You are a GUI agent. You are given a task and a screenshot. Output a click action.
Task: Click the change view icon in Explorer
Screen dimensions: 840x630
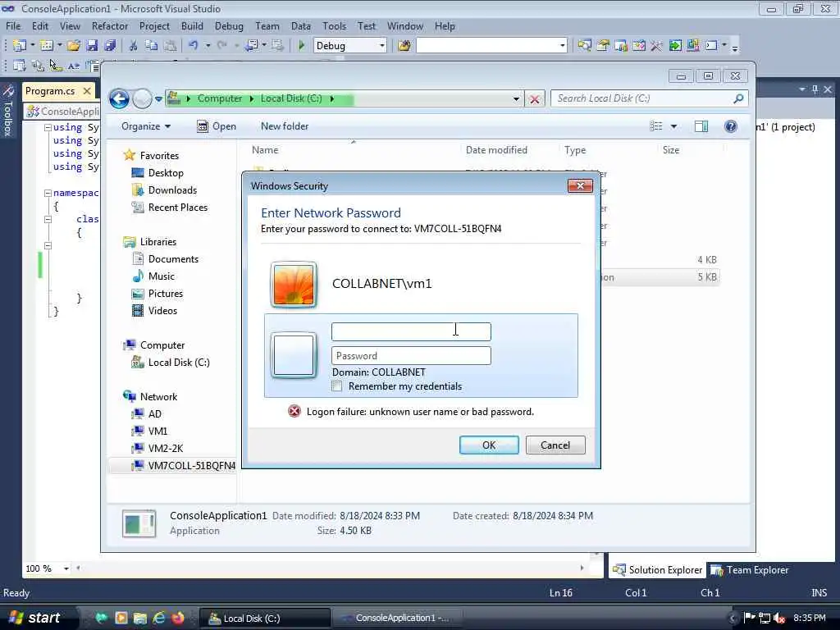pyautogui.click(x=656, y=126)
